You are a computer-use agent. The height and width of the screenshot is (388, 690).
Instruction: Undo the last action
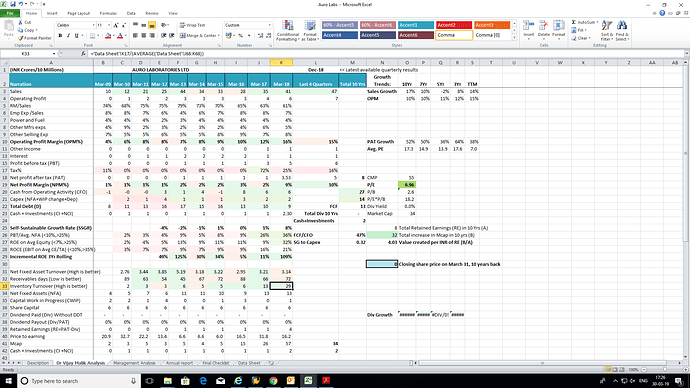tap(21, 4)
